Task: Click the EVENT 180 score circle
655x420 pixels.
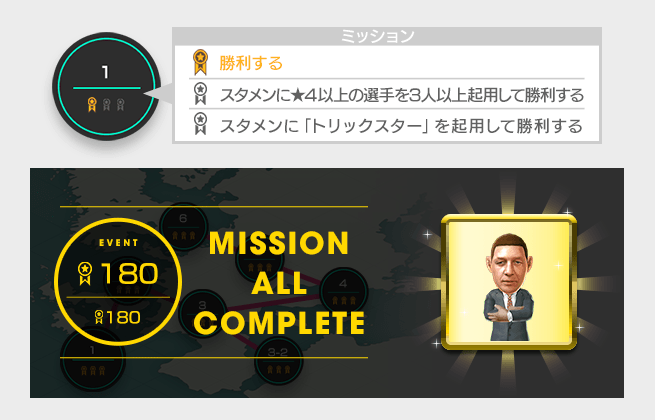Action: 118,282
